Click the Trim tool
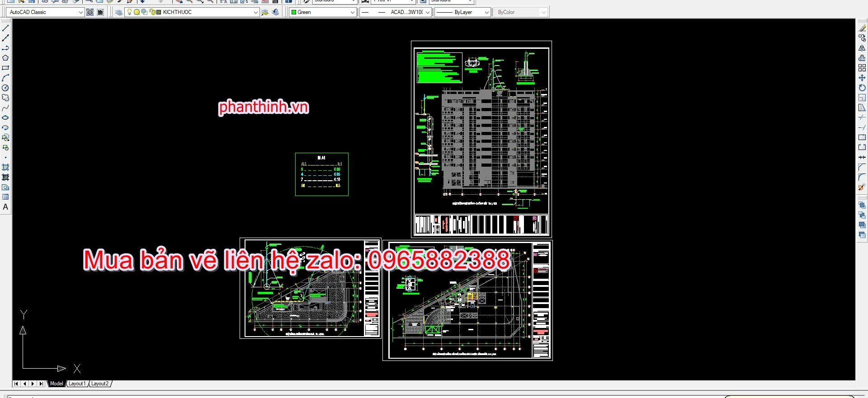 click(x=862, y=117)
